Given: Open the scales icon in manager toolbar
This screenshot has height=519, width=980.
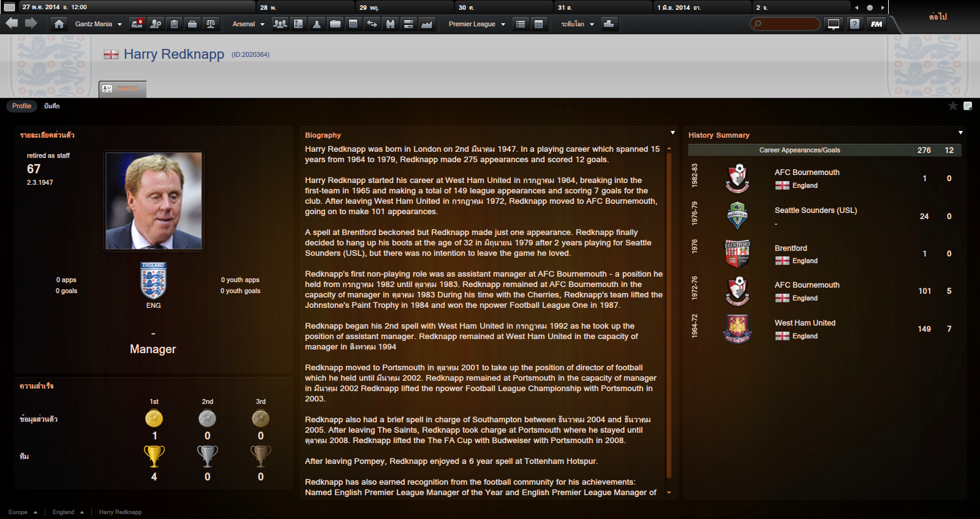Looking at the screenshot, I should tap(211, 24).
